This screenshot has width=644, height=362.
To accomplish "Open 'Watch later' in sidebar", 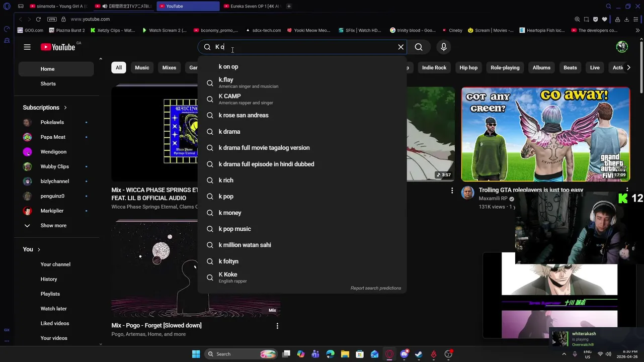I will pos(56,309).
